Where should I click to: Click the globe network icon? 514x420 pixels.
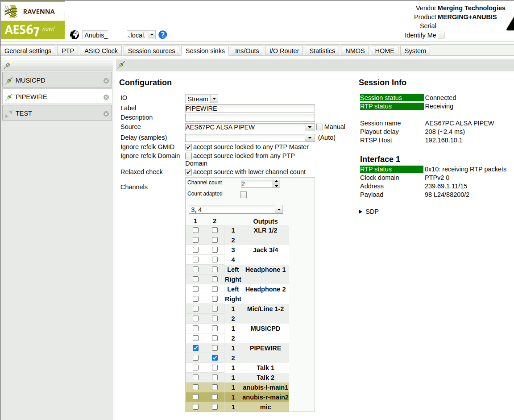75,35
